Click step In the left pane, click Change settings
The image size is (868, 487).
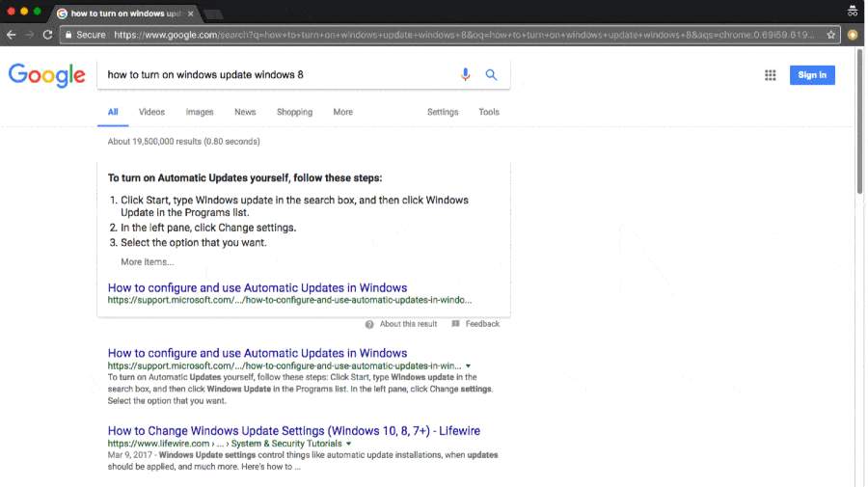click(x=208, y=228)
